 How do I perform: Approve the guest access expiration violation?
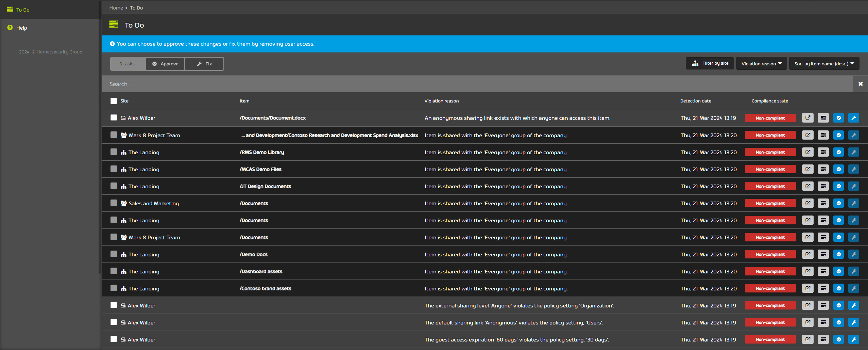pos(839,339)
